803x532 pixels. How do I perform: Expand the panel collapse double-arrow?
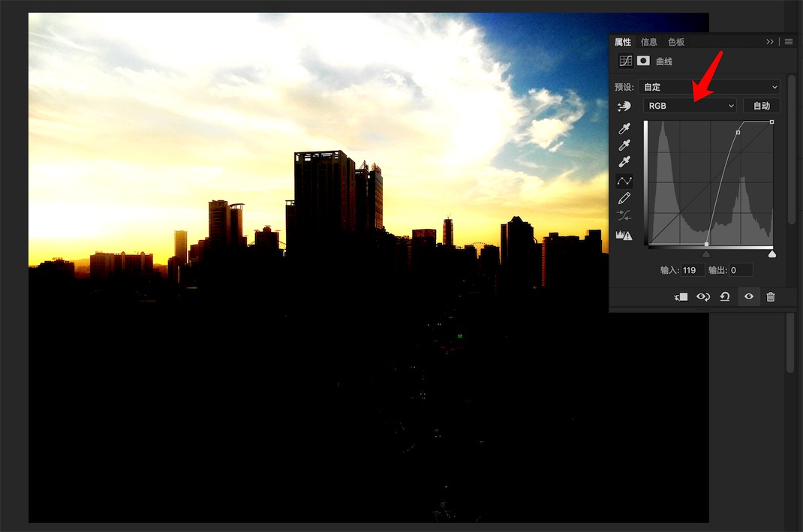770,42
